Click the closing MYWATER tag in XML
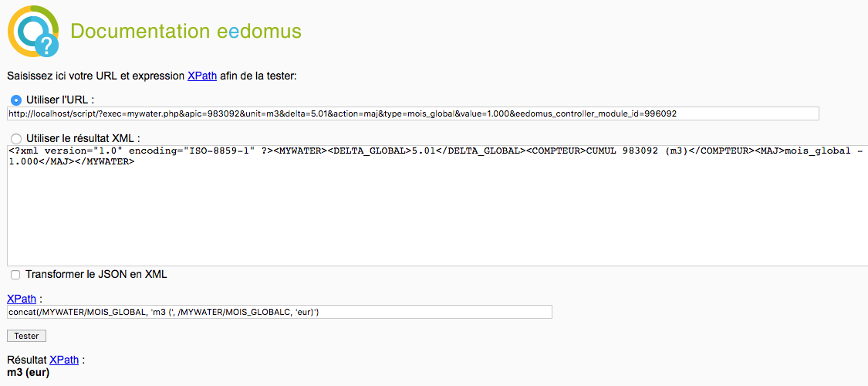This screenshot has height=386, width=868. tap(104, 162)
